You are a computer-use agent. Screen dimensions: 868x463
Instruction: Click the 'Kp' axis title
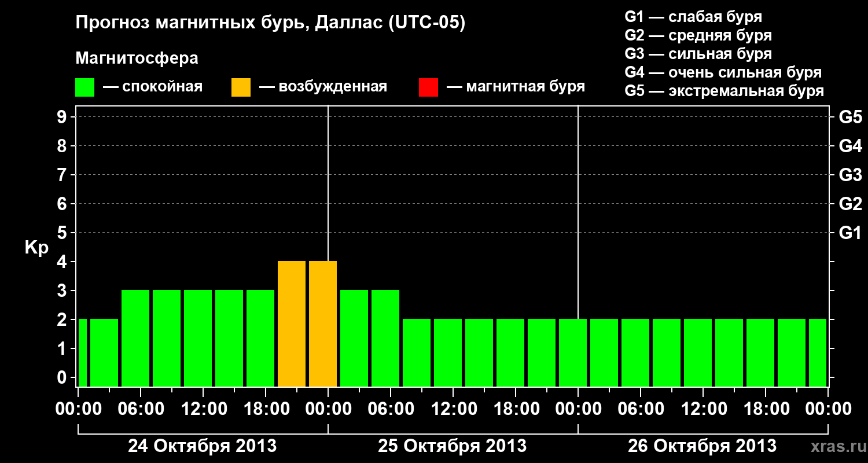(x=36, y=248)
